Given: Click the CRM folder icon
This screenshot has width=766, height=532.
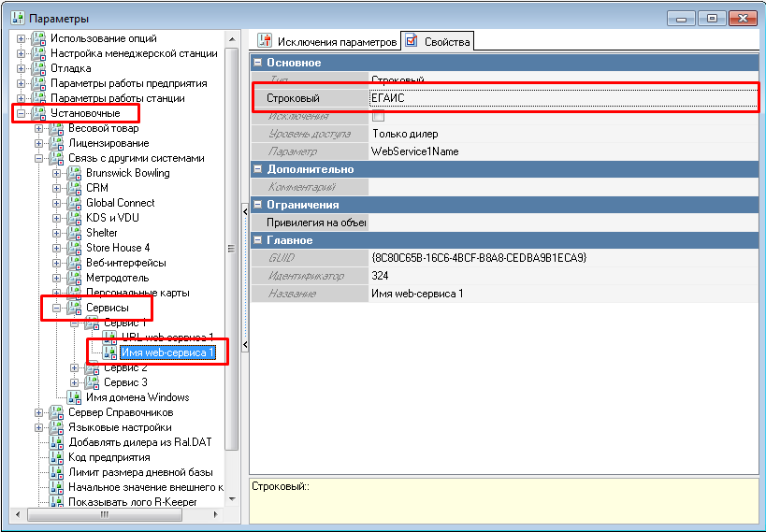Looking at the screenshot, I should coord(74,188).
